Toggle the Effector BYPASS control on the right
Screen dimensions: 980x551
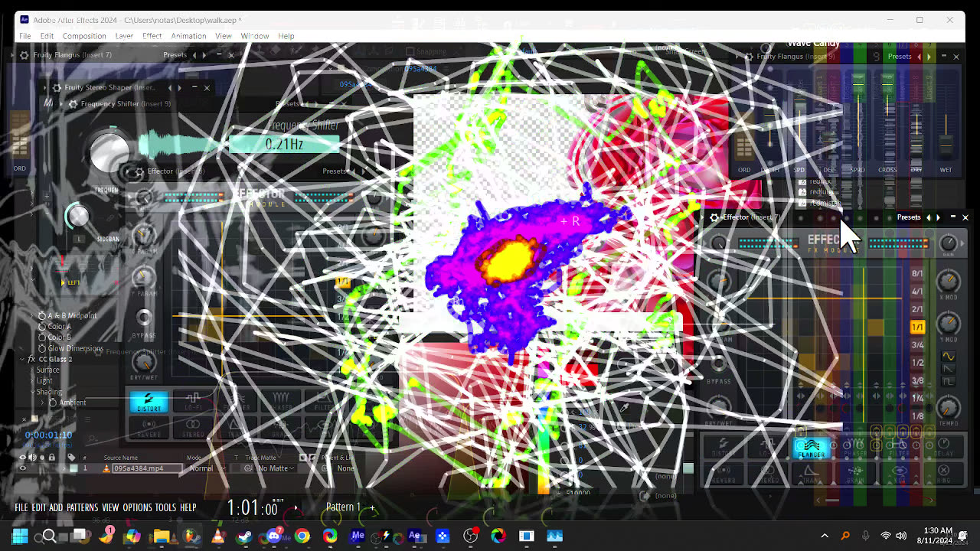pyautogui.click(x=718, y=362)
